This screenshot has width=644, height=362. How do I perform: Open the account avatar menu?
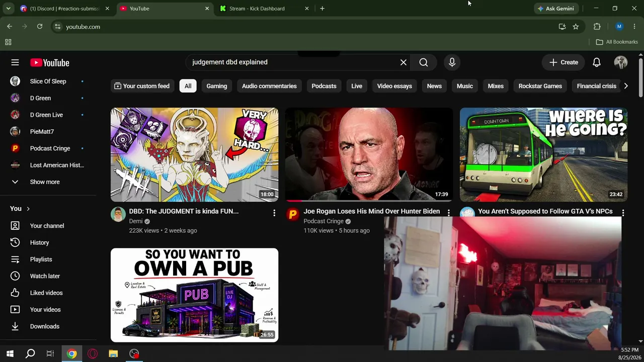coord(620,62)
